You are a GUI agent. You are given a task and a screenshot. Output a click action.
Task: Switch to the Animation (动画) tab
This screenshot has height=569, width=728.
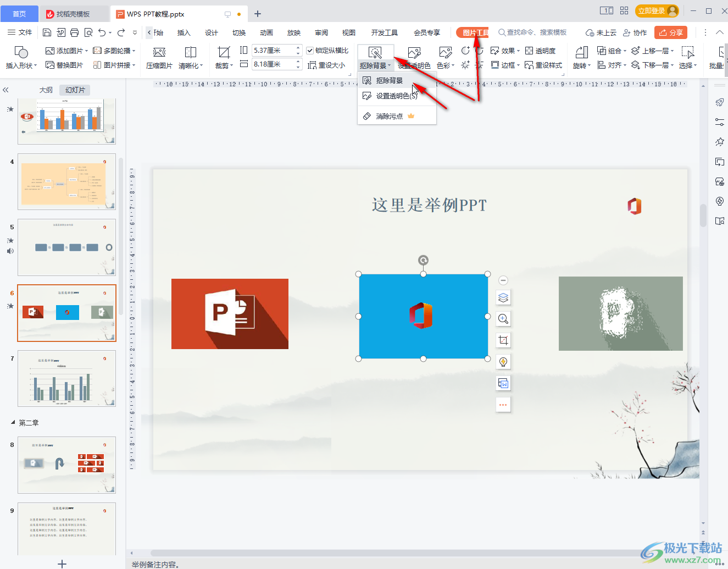[x=266, y=32]
